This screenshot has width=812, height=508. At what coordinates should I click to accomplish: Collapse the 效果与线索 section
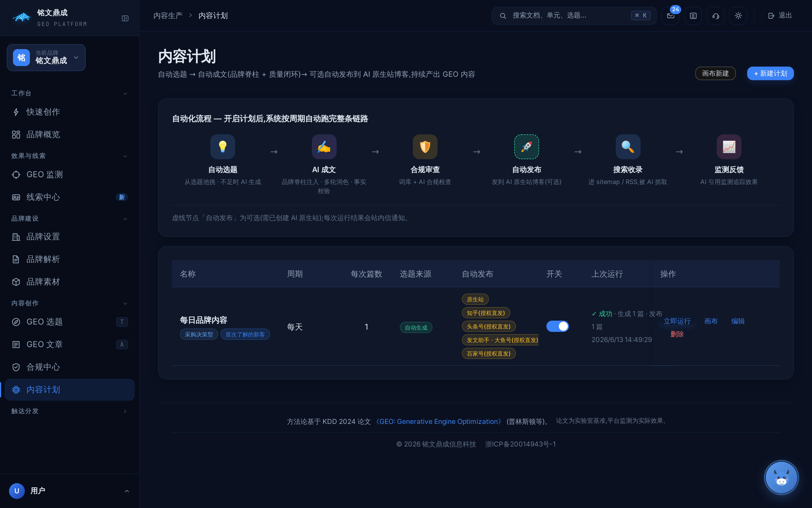coord(69,156)
